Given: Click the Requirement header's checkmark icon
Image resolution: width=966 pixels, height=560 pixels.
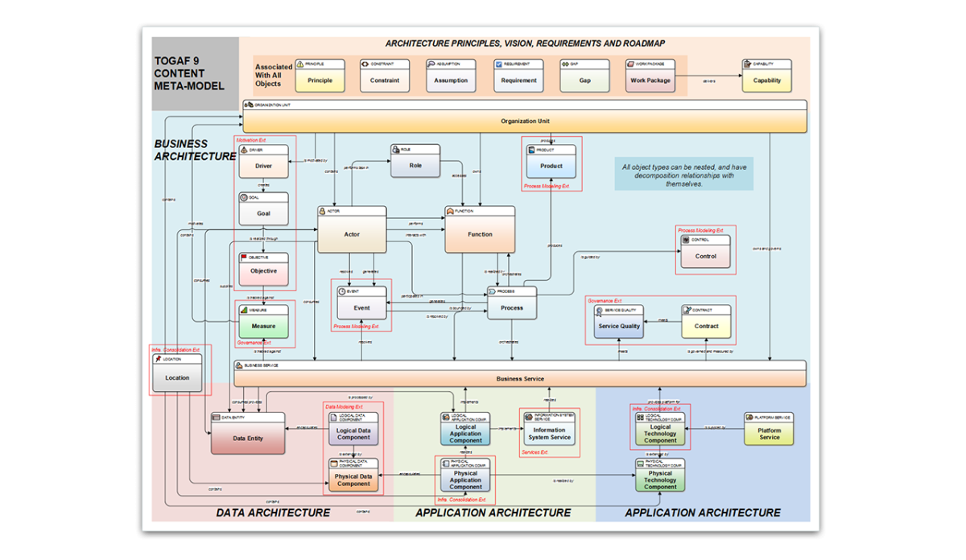Looking at the screenshot, I should (x=499, y=64).
